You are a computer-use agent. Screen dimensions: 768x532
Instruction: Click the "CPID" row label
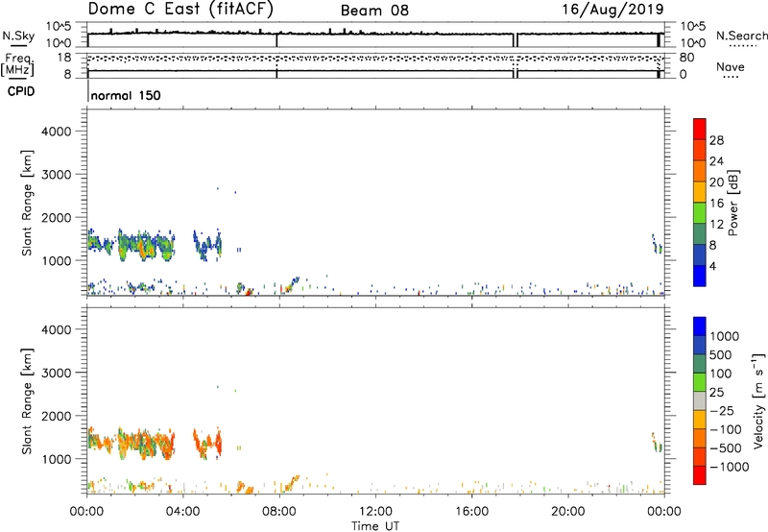coord(21,91)
